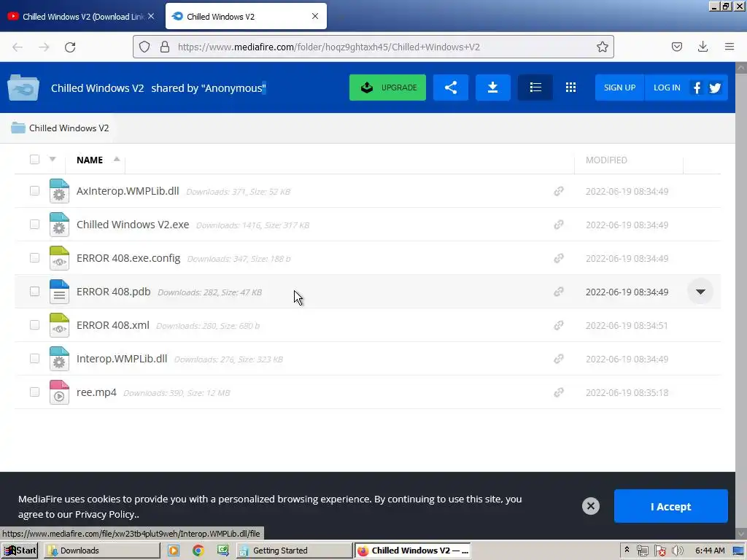Screen dimensions: 747x560
Task: Click the download folder icon button
Action: click(492, 87)
